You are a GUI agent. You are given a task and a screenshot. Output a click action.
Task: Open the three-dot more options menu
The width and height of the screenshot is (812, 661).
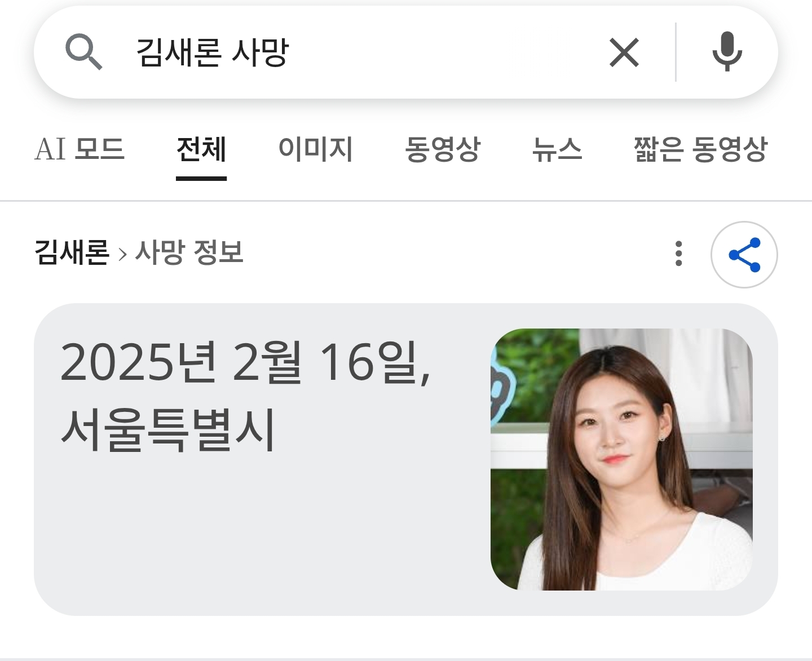tap(679, 254)
